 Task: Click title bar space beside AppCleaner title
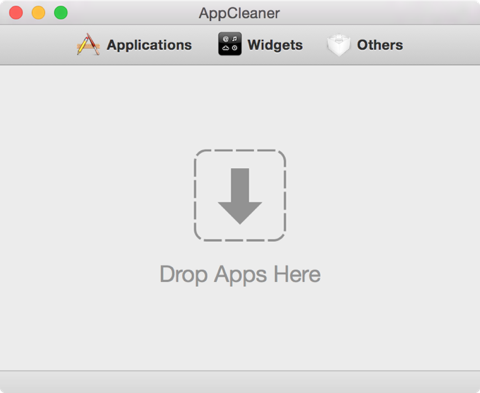tap(367, 13)
